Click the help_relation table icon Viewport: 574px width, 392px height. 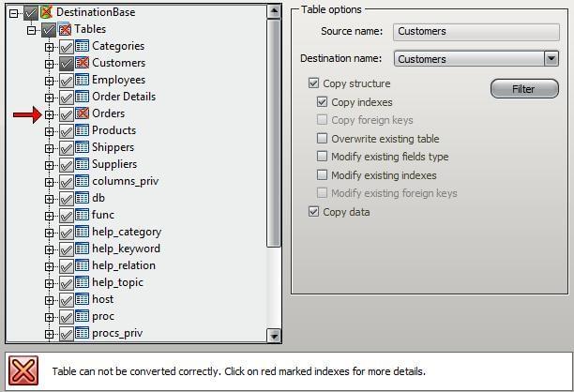point(82,265)
